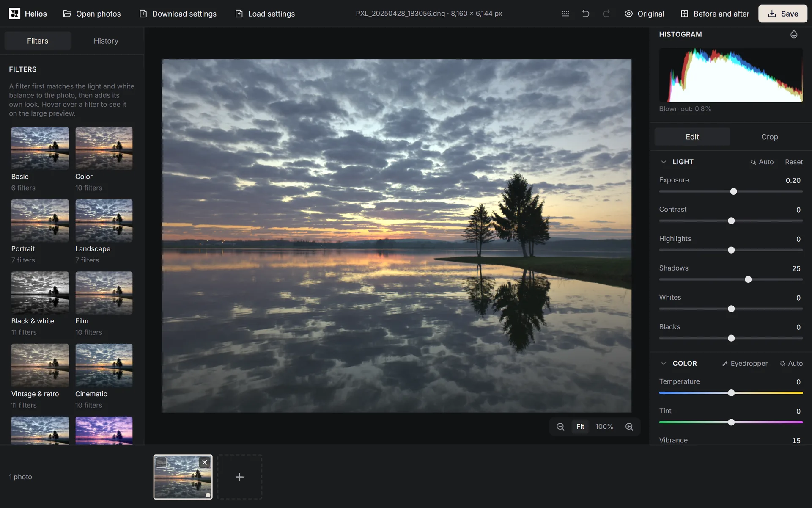
Task: Click the Helios logo icon
Action: pyautogui.click(x=14, y=14)
